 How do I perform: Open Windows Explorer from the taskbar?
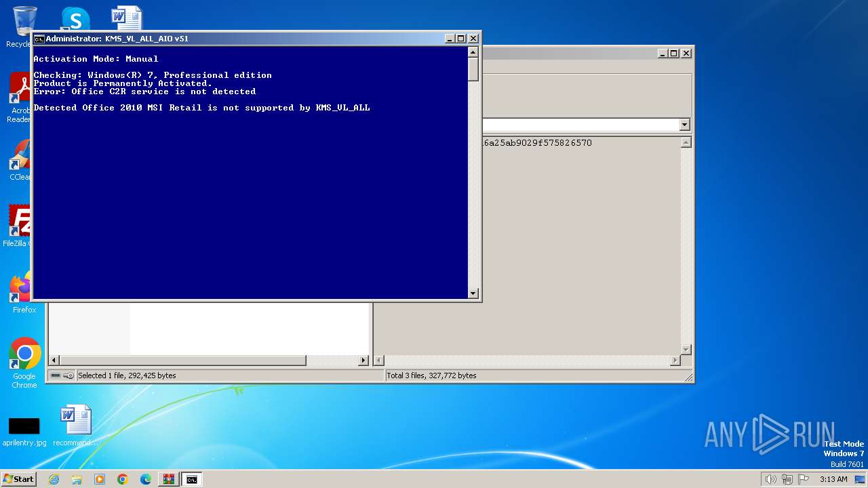(77, 479)
